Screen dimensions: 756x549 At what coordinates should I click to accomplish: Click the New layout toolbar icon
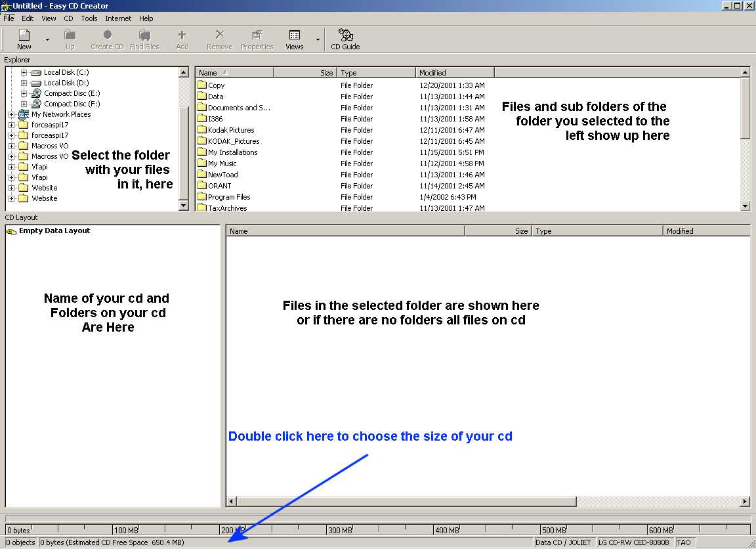tap(24, 39)
